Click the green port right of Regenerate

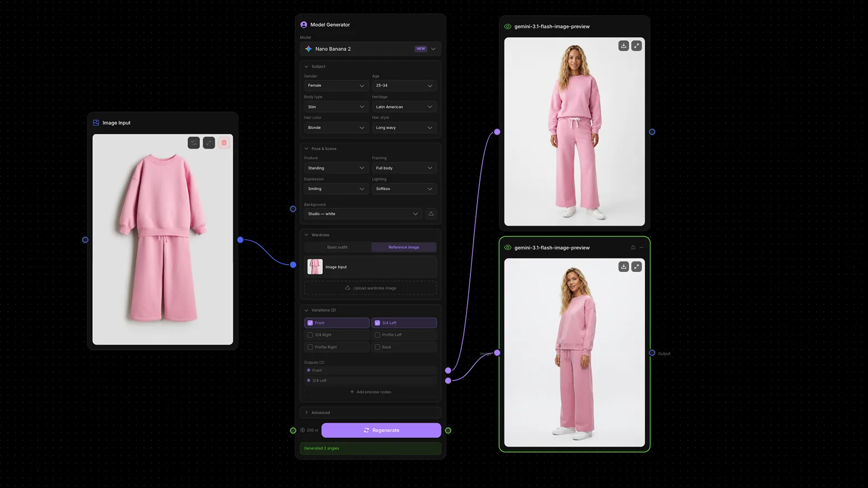(x=448, y=431)
